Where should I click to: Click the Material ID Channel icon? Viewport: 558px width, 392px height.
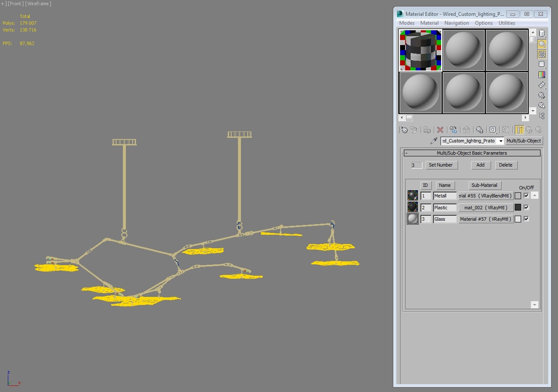tap(493, 130)
